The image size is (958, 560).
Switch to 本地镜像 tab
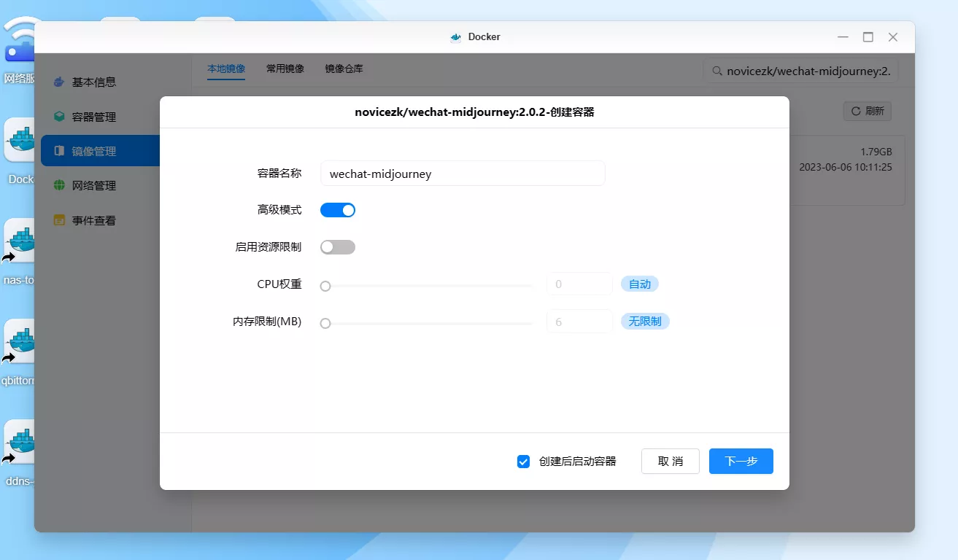226,69
